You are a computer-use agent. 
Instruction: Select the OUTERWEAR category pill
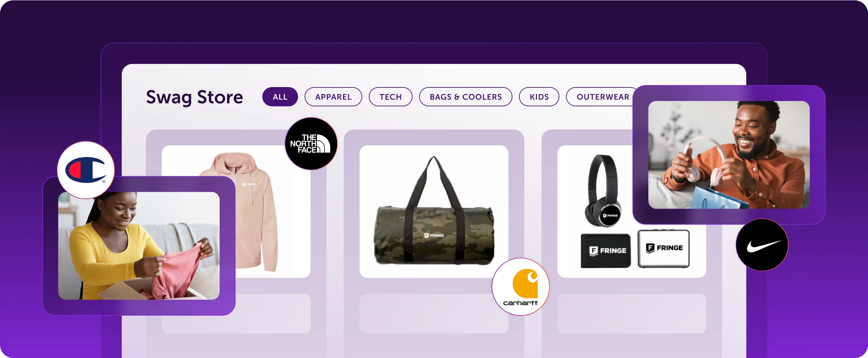pos(602,97)
